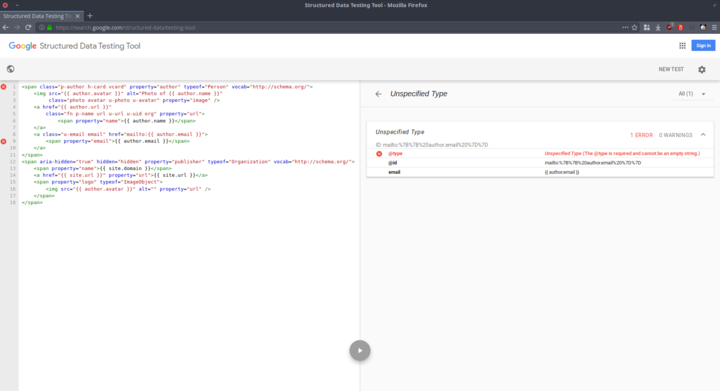Open a new browser tab
This screenshot has width=720, height=391.
[x=90, y=16]
